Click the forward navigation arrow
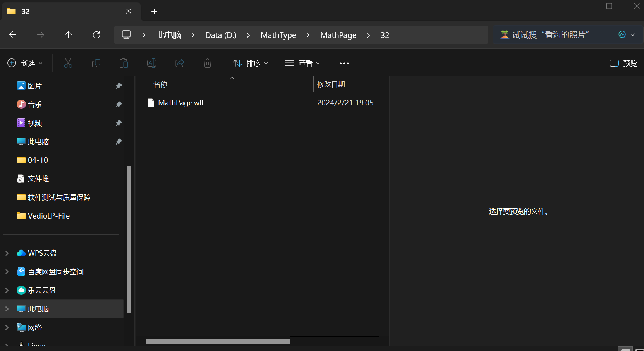The width and height of the screenshot is (644, 351). (x=41, y=35)
